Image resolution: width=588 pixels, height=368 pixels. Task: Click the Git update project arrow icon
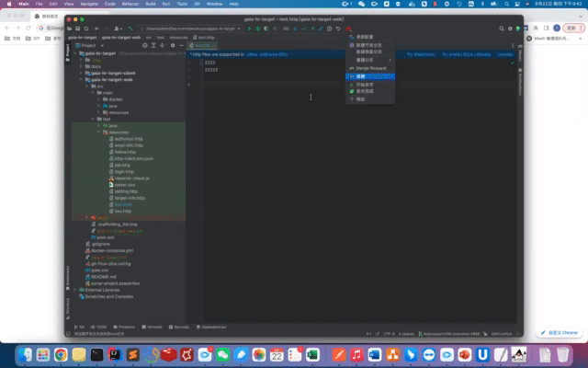tap(295, 29)
